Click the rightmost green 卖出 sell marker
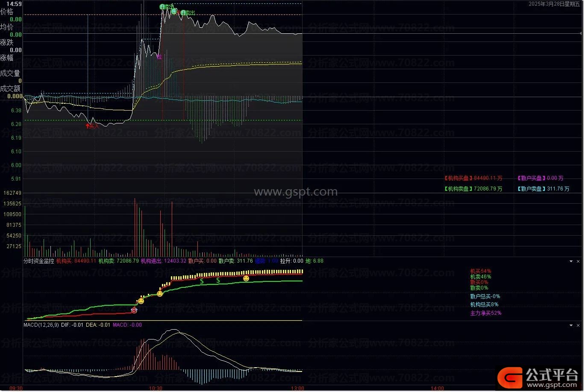585x392 pixels. click(184, 13)
